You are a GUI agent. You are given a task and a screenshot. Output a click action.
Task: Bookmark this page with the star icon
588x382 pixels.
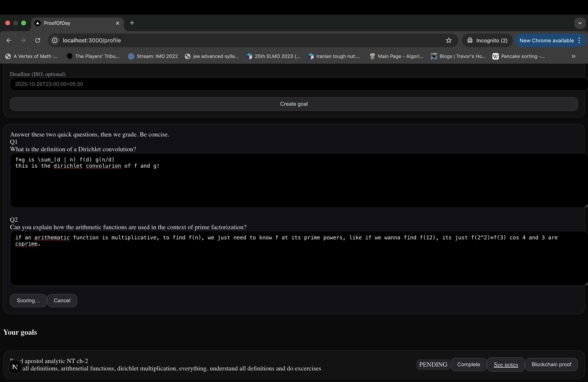point(449,41)
